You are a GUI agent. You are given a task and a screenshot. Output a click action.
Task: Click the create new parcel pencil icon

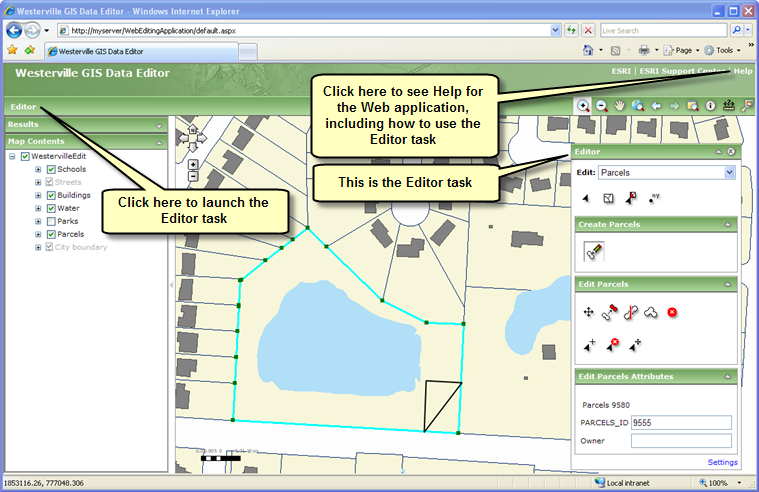[x=593, y=252]
